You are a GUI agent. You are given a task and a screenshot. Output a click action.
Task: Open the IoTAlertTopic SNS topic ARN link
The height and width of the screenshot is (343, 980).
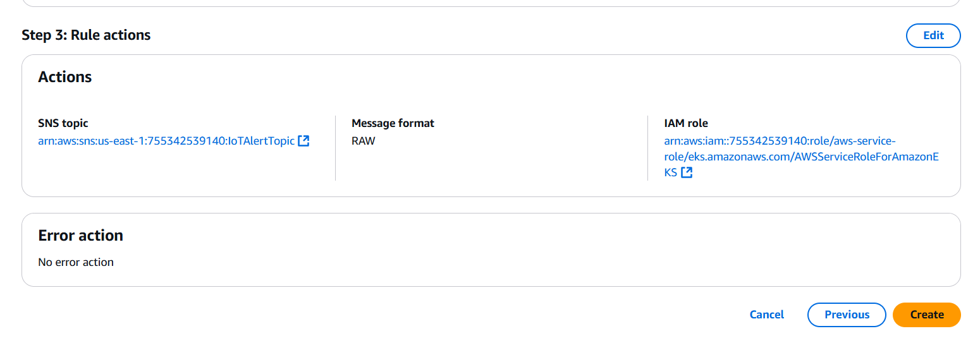pos(166,141)
